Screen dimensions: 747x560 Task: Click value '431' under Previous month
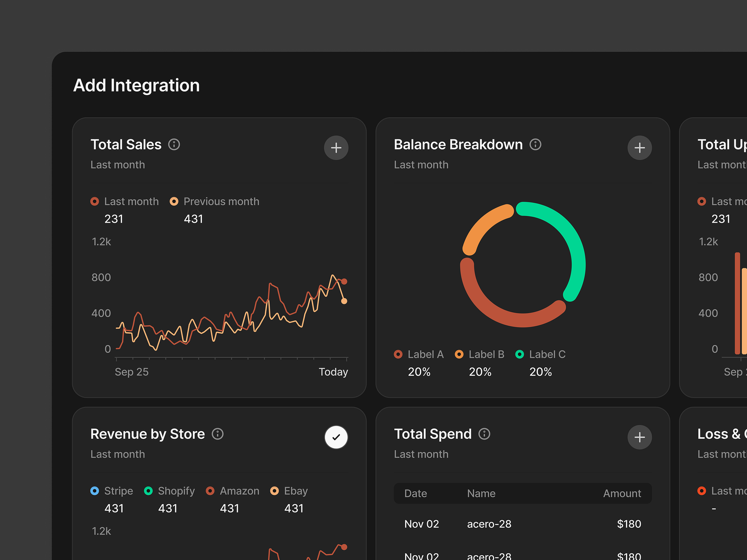[x=194, y=219]
